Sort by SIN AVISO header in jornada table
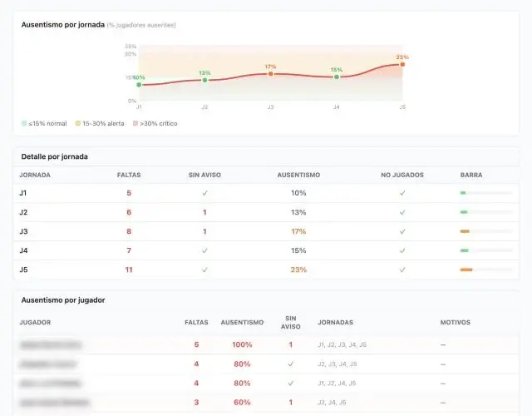 [x=204, y=175]
